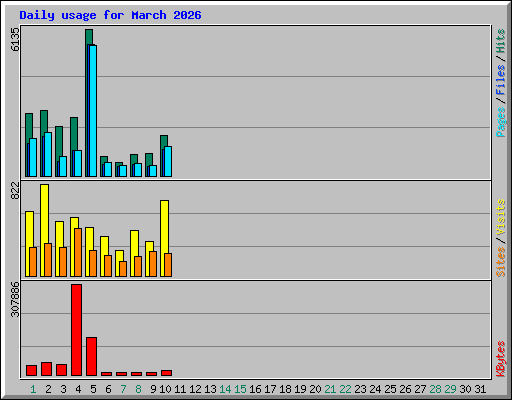Image resolution: width=512 pixels, height=400 pixels.
Task: Click the day 30 label on x-axis
Action: 465,389
